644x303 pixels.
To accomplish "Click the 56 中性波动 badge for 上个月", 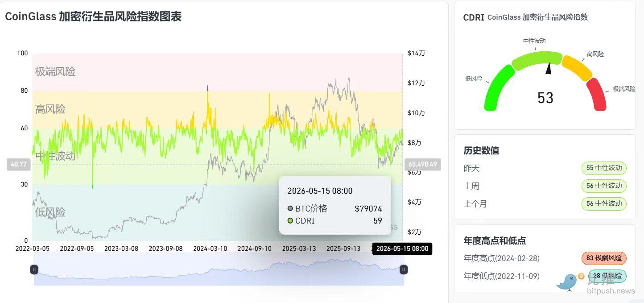I will [x=604, y=203].
